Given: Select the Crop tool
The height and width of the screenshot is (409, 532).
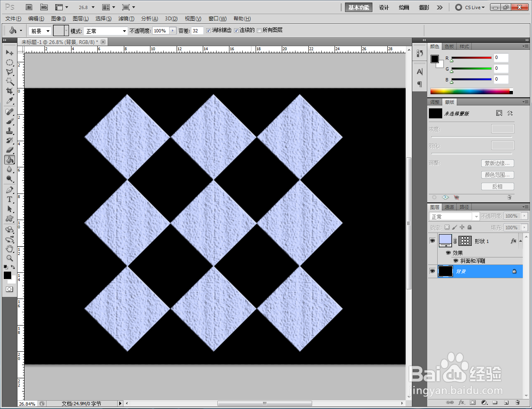Looking at the screenshot, I should [x=10, y=91].
